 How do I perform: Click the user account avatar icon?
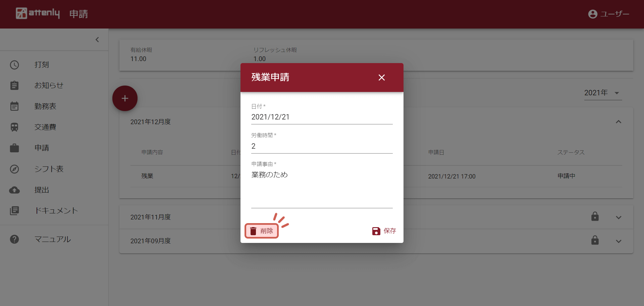click(x=593, y=14)
